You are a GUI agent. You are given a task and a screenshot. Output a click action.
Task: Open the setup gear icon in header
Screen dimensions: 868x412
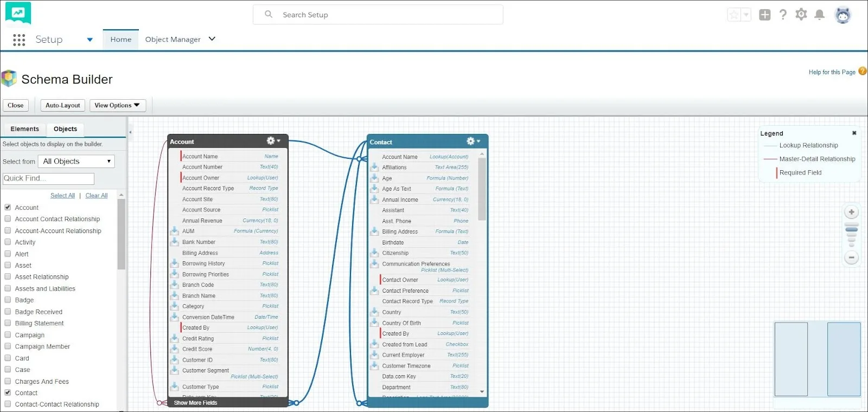click(801, 15)
